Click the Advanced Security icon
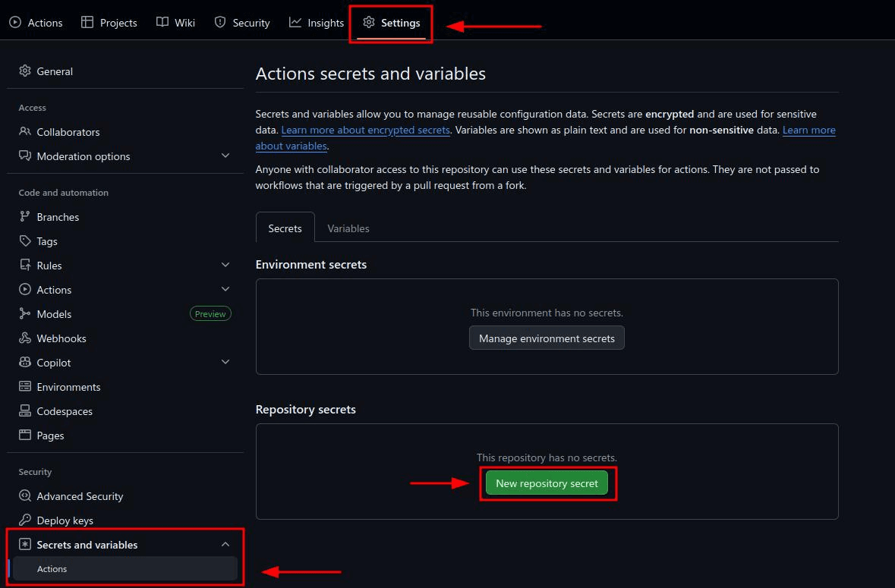This screenshot has width=895, height=588. pos(25,496)
